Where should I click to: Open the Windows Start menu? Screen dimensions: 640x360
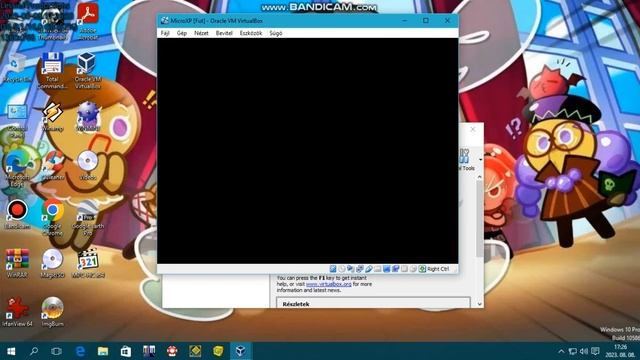click(x=11, y=351)
